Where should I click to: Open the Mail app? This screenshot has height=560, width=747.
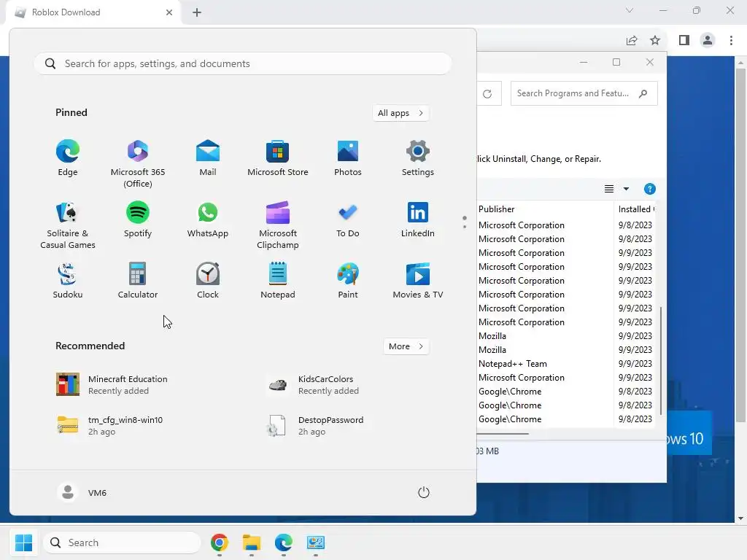[x=208, y=158]
